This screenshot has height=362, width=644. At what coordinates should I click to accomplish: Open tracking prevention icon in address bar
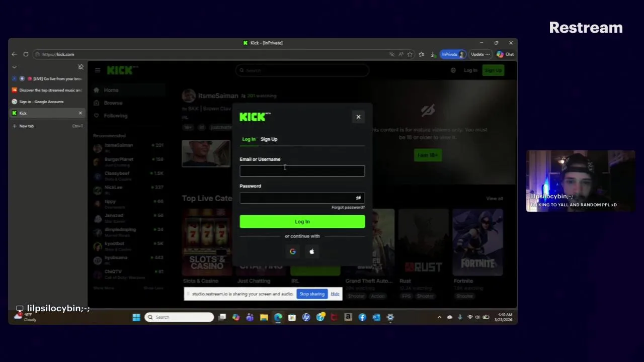coord(391,54)
